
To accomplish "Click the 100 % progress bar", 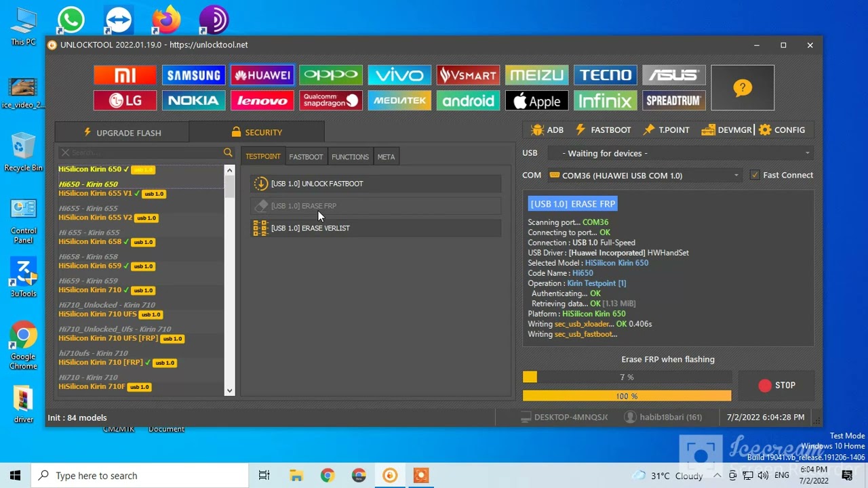I will (x=627, y=396).
